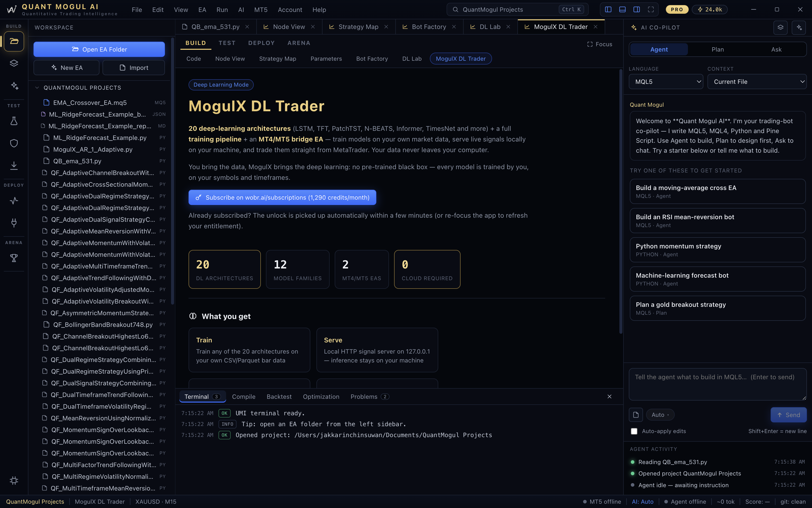Viewport: 812px width, 508px height.
Task: Open the MT5 menu
Action: (261, 10)
